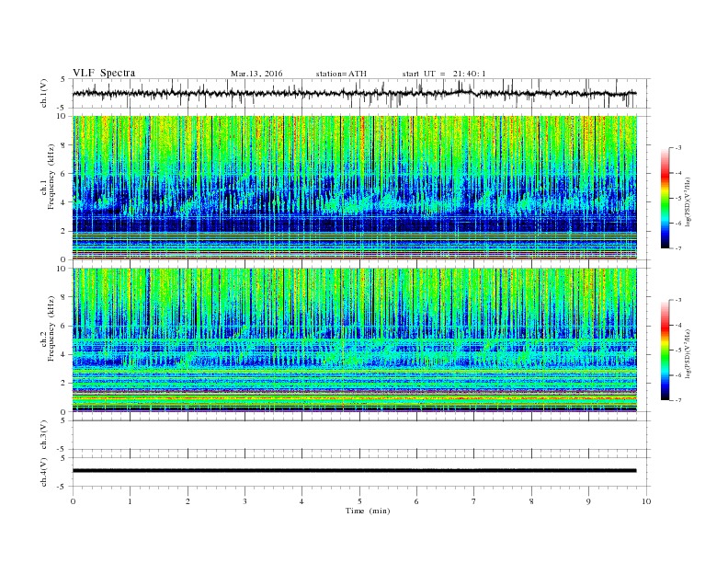Click time axis tick label '9'

(588, 501)
